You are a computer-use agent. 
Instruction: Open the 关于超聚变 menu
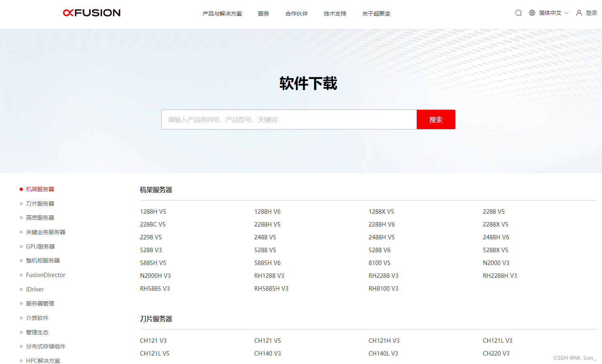376,14
